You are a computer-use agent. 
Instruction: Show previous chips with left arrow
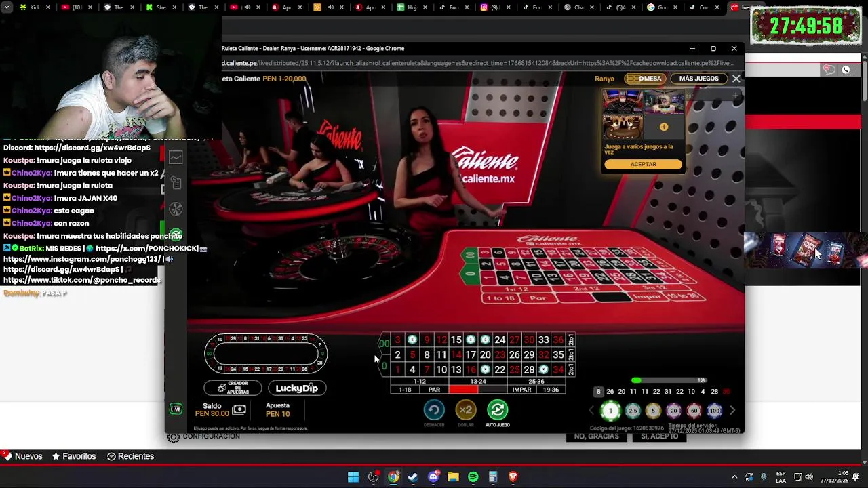[x=591, y=411]
